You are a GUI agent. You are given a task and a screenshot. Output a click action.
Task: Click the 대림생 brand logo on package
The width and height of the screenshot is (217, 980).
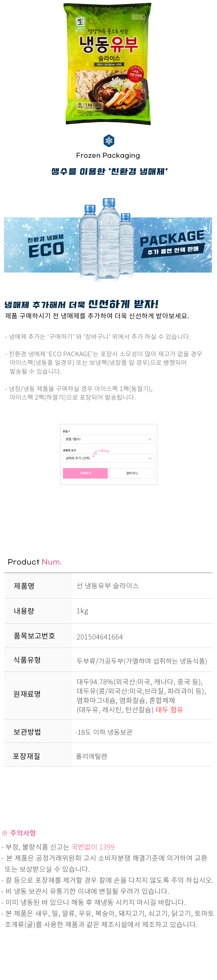[x=80, y=23]
